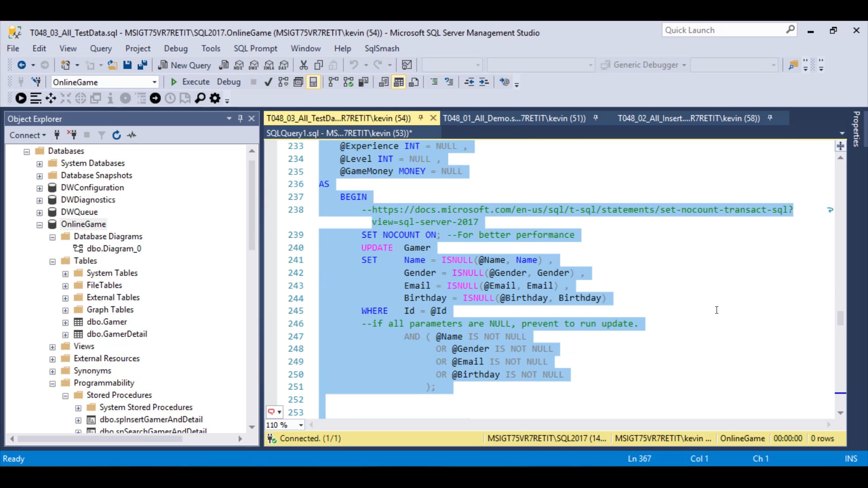Image resolution: width=868 pixels, height=488 pixels.
Task: Open the SQL Prompt menu
Action: [256, 48]
